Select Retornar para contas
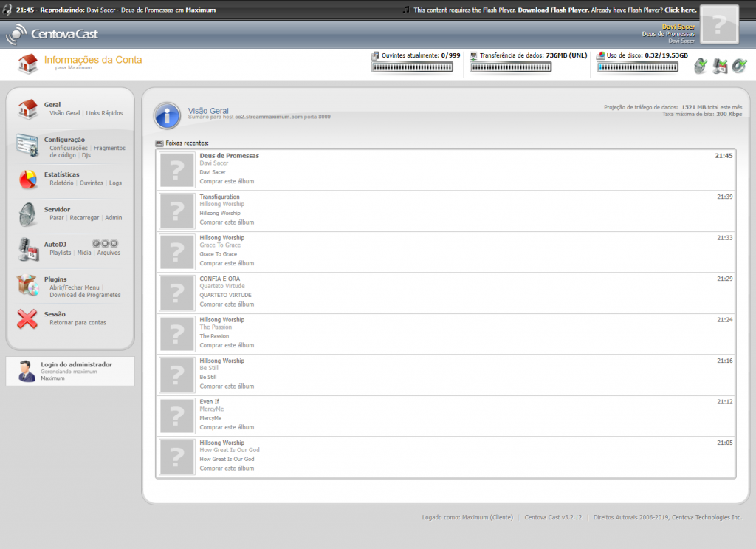 coord(78,322)
